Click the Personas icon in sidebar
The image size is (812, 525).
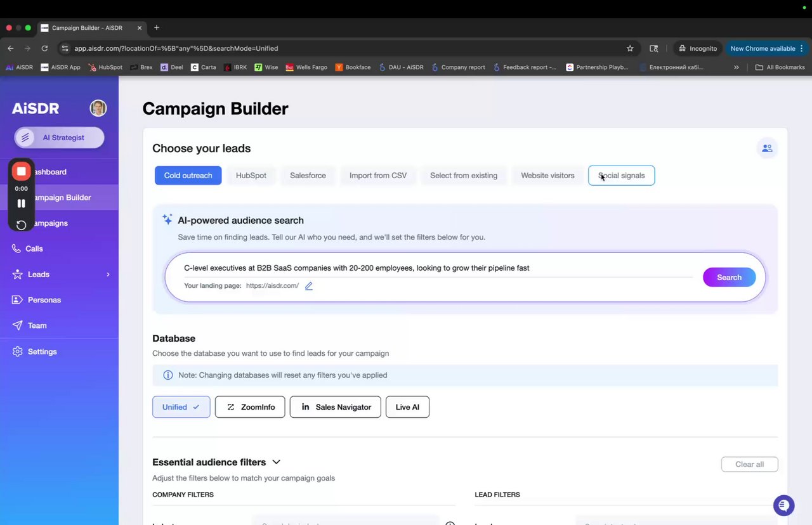[x=17, y=300]
